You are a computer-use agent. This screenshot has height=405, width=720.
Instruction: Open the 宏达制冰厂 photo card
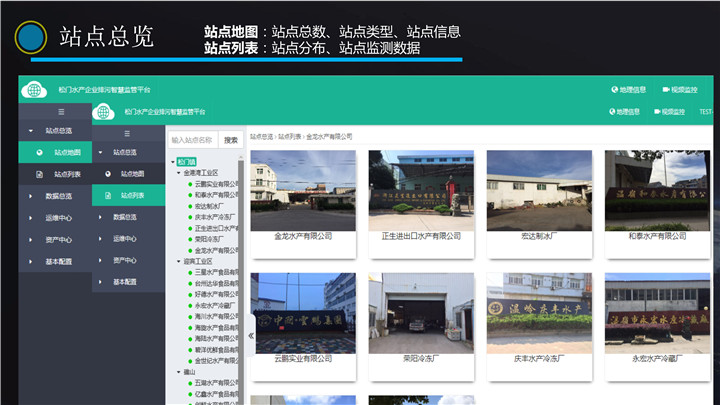pyautogui.click(x=539, y=204)
